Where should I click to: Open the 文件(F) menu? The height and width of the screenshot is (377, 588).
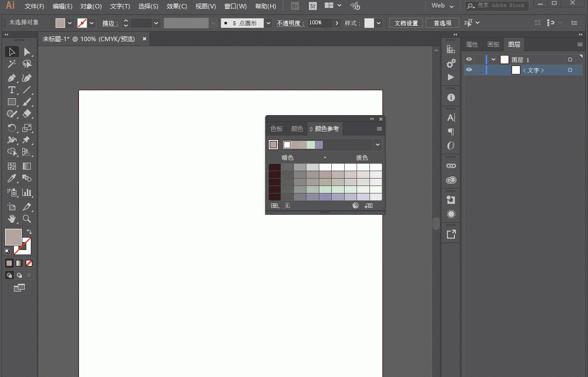34,6
